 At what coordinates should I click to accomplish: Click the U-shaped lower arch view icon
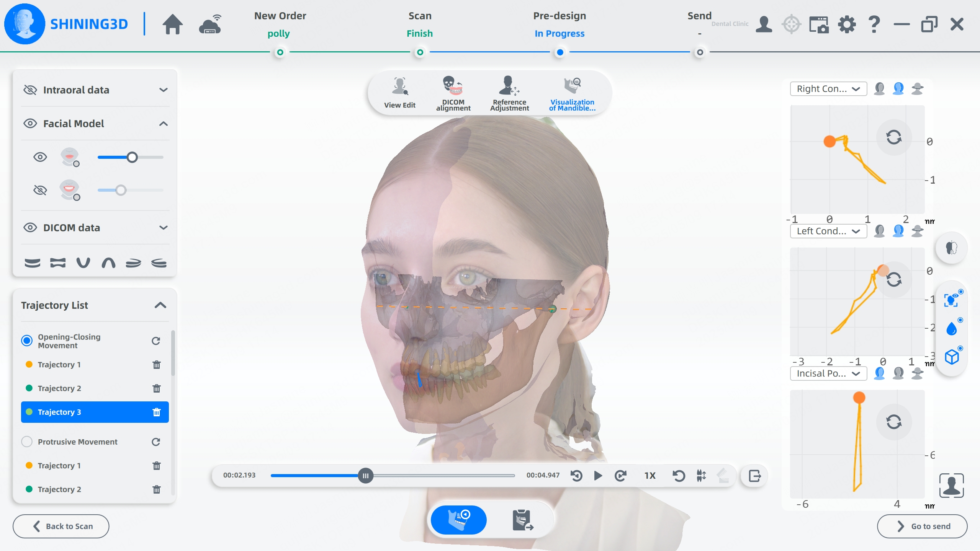point(83,263)
